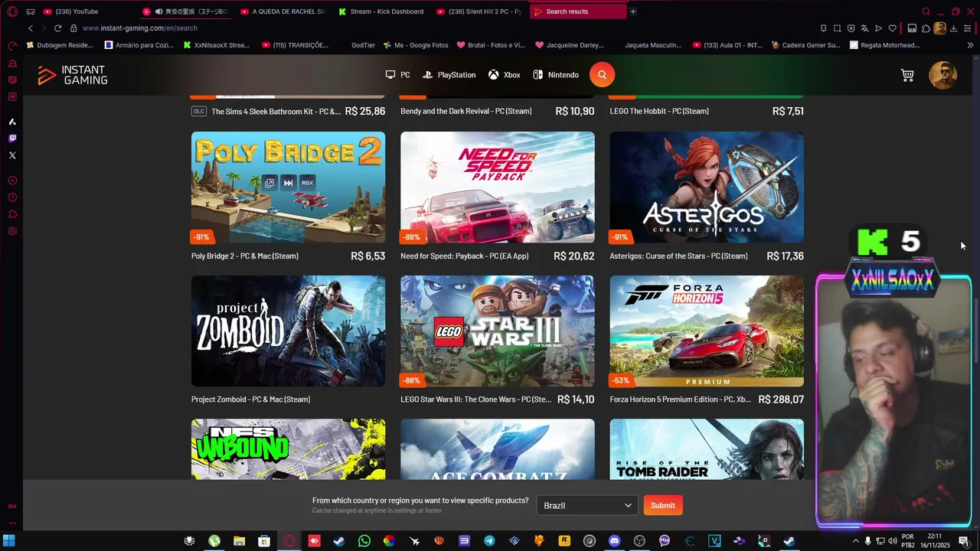This screenshot has width=980, height=551.
Task: Open Windows Start menu
Action: pos(9,541)
